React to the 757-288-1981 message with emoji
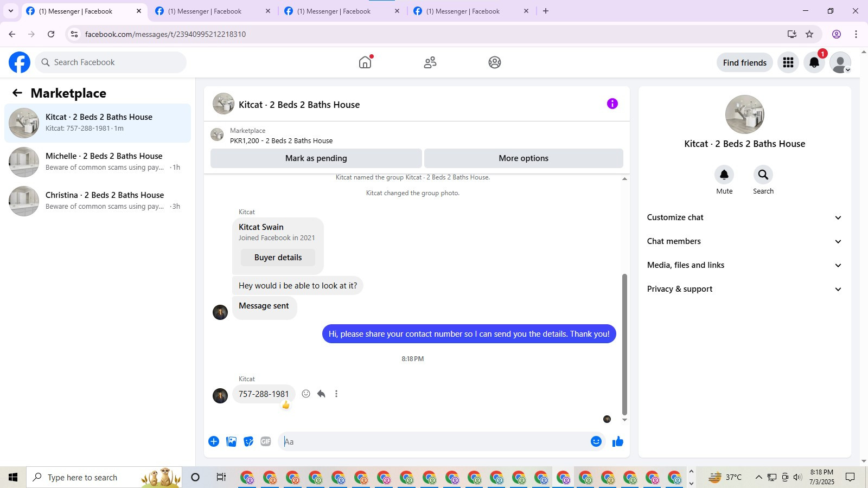Screen dimensions: 868x488 (306, 394)
